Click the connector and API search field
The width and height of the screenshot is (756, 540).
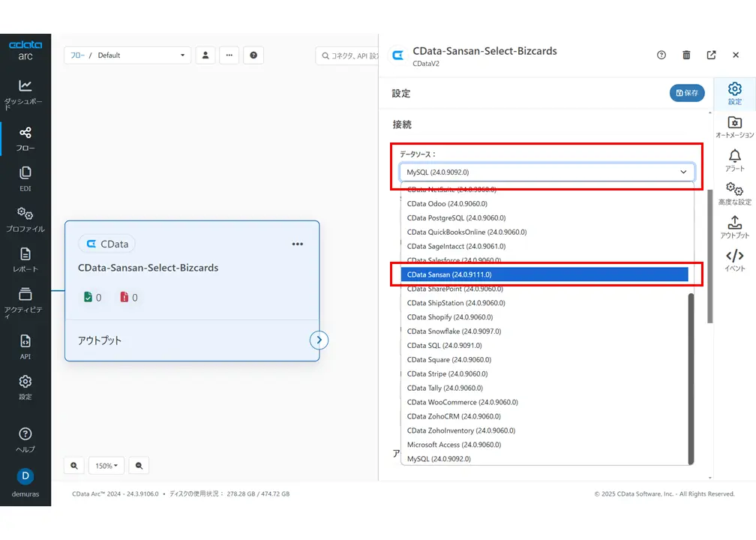pyautogui.click(x=347, y=55)
